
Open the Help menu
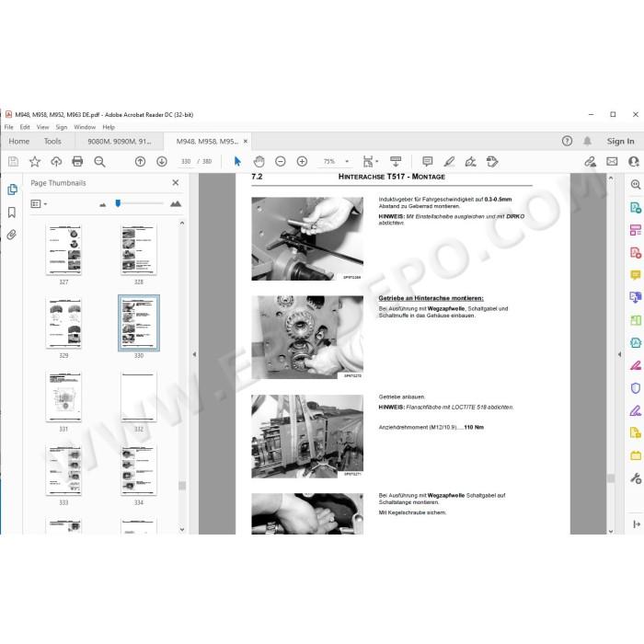click(109, 127)
